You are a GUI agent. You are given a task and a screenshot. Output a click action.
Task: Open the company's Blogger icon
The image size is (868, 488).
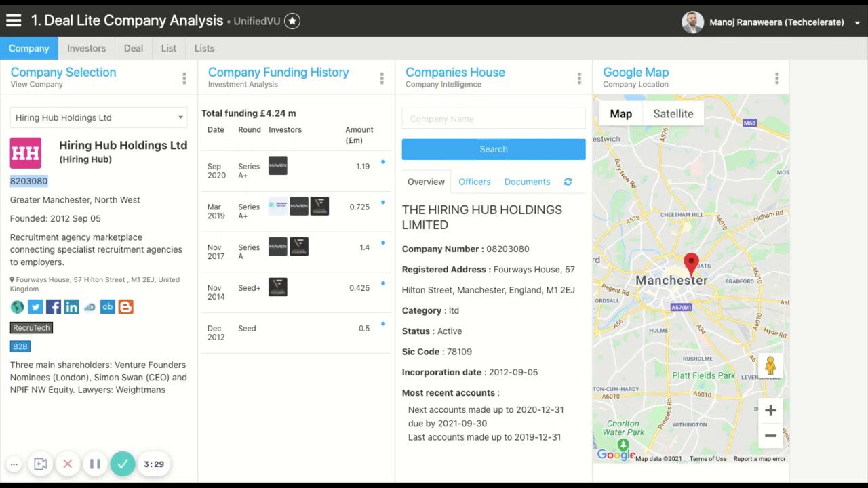click(x=125, y=307)
